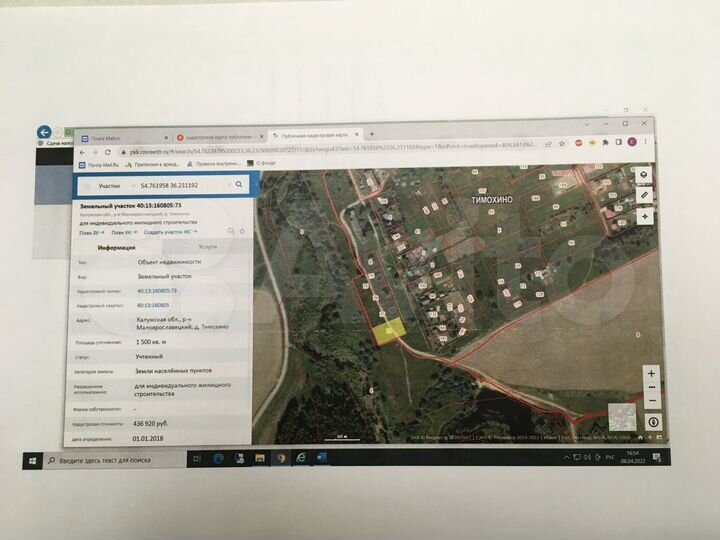Open the map layers control

point(644,175)
